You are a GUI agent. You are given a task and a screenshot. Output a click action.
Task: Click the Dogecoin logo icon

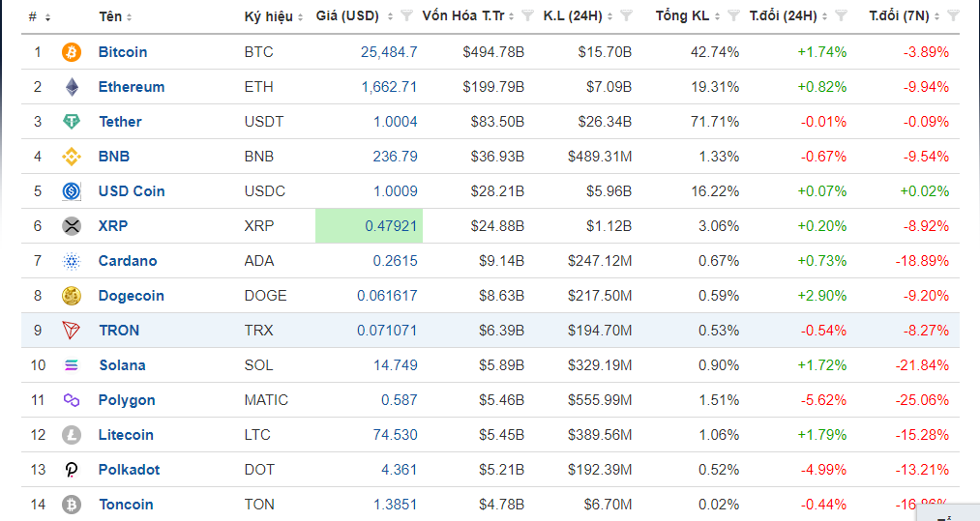(72, 296)
